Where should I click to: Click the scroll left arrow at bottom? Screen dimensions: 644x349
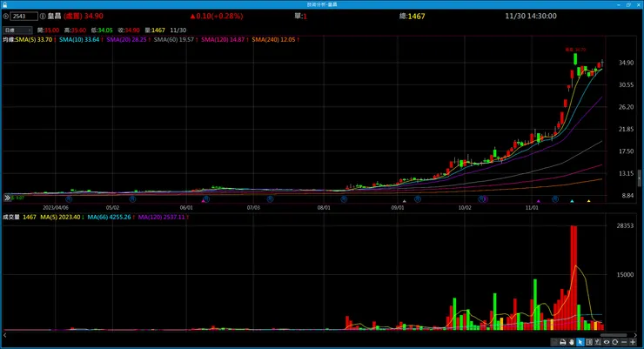click(x=5, y=335)
